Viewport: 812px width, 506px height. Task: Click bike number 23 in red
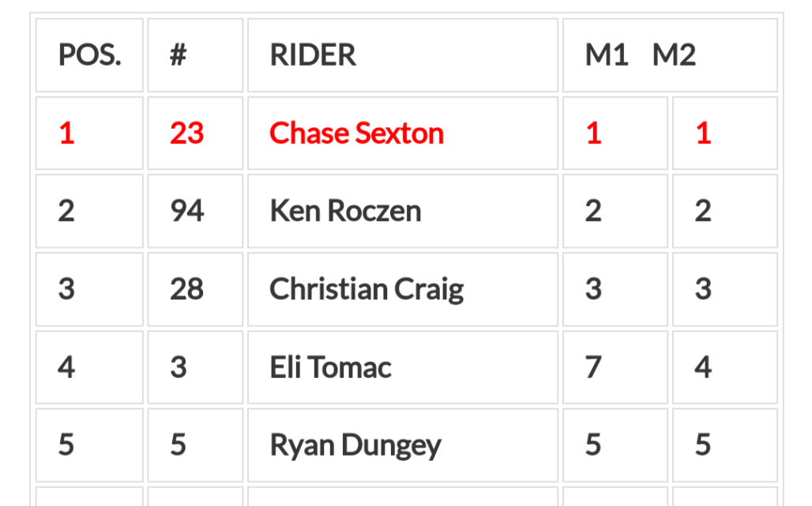[187, 134]
